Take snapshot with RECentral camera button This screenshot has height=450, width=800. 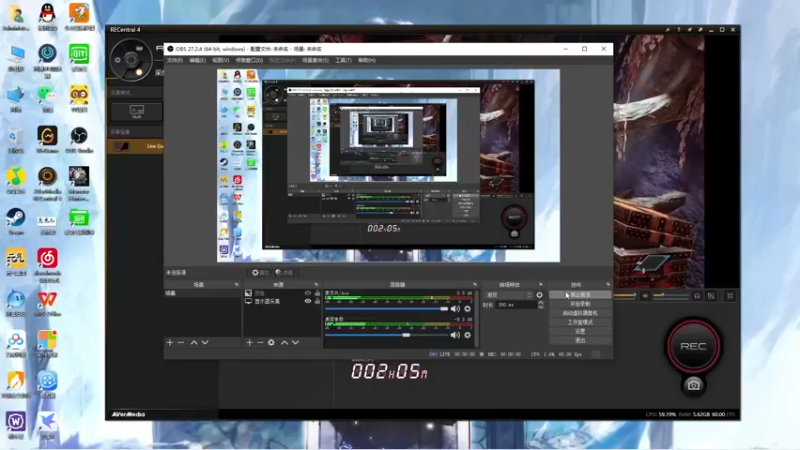pyautogui.click(x=693, y=385)
